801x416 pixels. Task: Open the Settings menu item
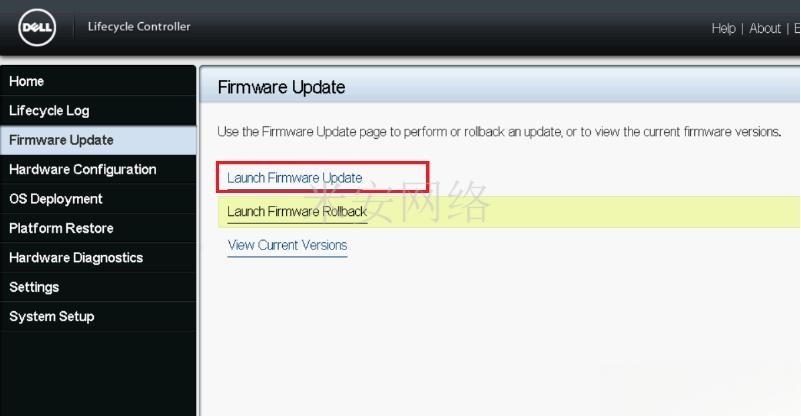click(98, 287)
